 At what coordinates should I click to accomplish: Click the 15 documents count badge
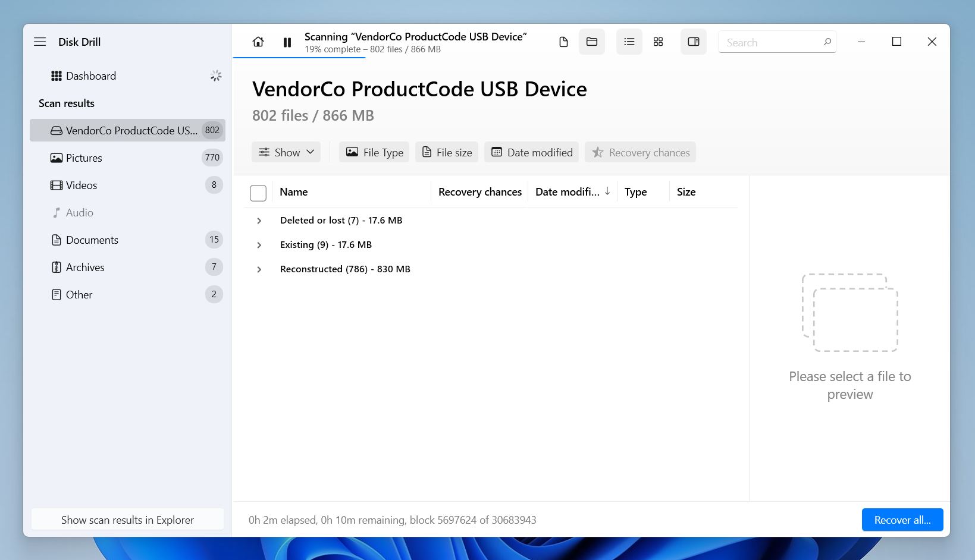[x=214, y=240]
